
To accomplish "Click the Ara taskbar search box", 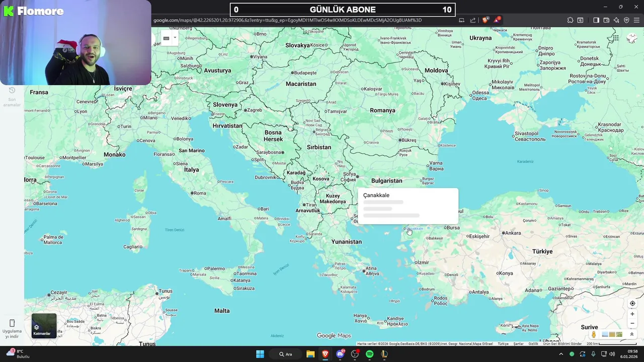I will pyautogui.click(x=286, y=354).
